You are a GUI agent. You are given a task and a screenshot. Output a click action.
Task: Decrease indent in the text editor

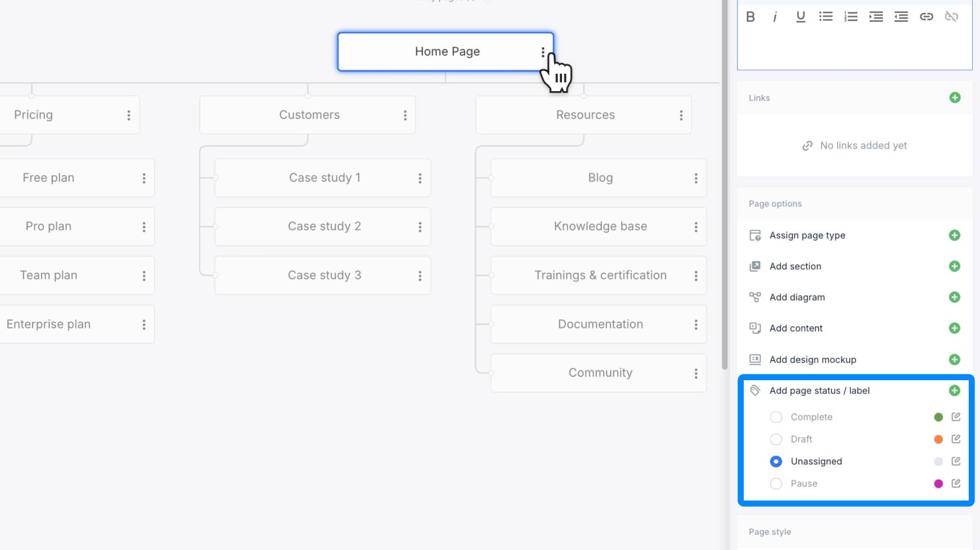901,16
